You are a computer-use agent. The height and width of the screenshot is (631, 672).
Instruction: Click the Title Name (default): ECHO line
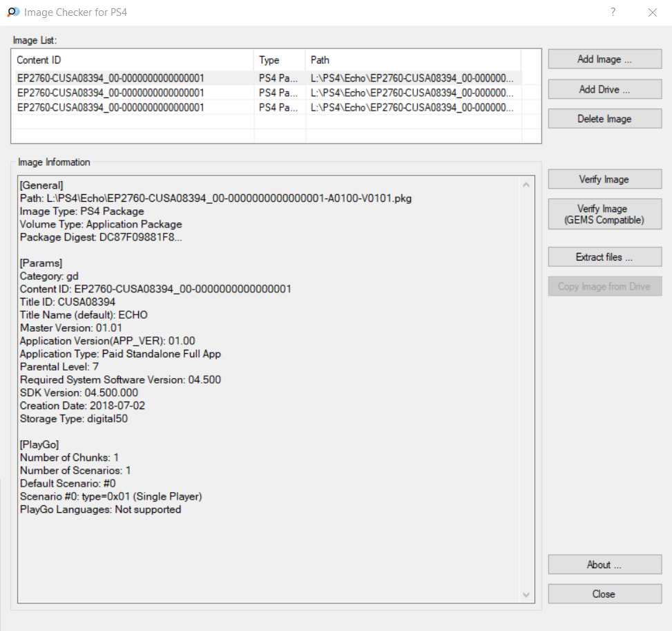[84, 315]
